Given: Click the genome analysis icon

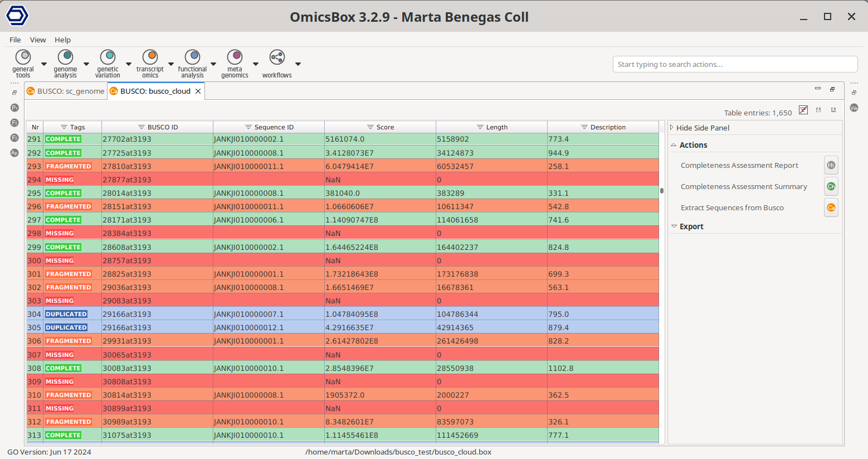Looking at the screenshot, I should [x=65, y=57].
